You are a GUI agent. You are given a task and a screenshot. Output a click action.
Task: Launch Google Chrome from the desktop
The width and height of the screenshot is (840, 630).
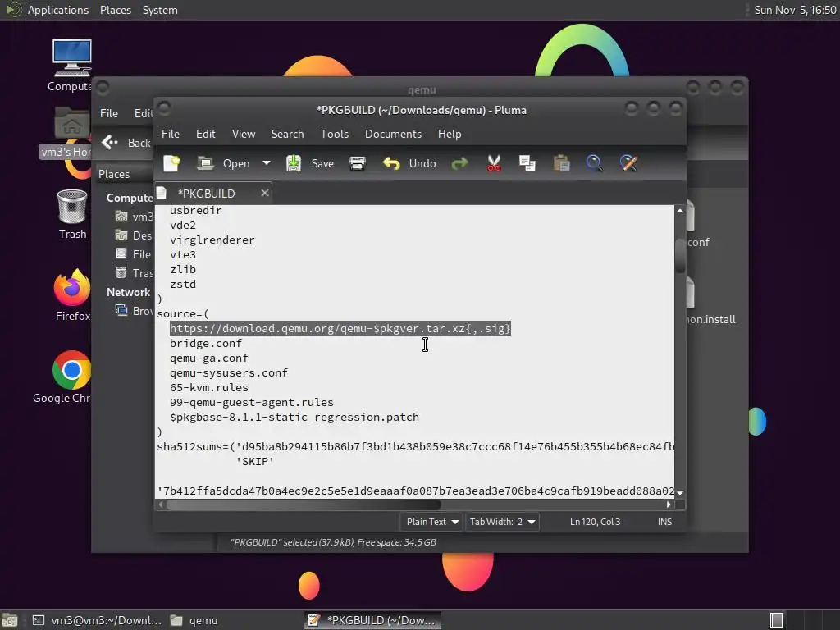pyautogui.click(x=62, y=377)
